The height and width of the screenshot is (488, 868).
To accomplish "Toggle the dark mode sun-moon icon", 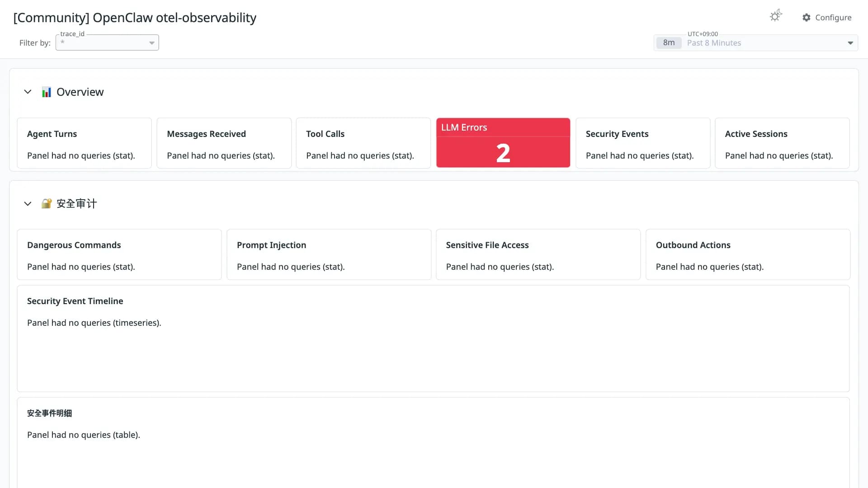I will (x=776, y=16).
